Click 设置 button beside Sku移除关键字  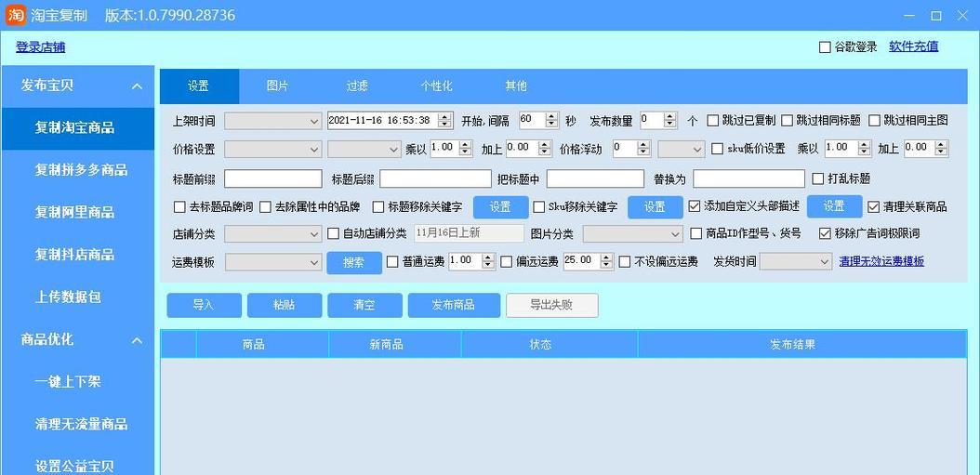pyautogui.click(x=655, y=207)
